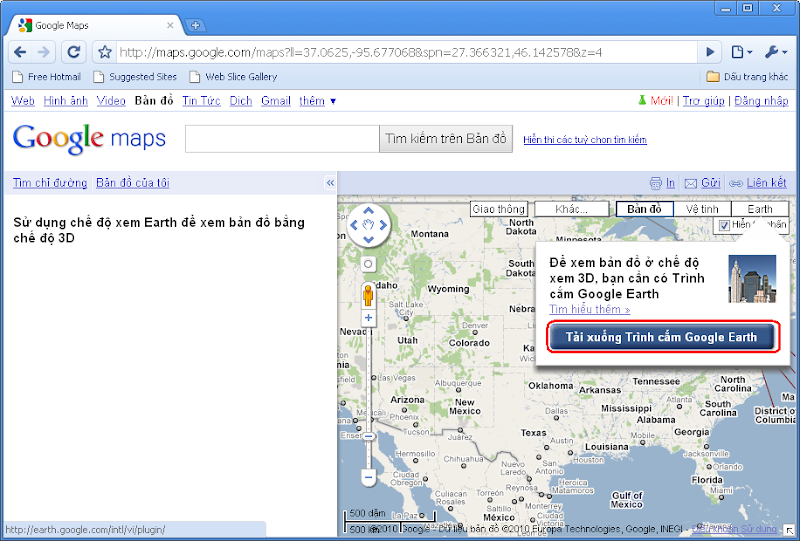Click the printer In icon

656,183
